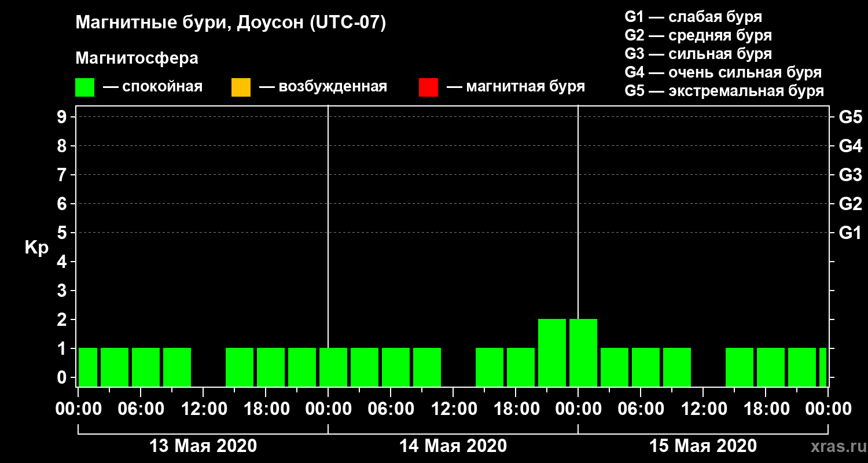Click the '18:00' time label for 15 May
The image size is (868, 463).
click(766, 409)
